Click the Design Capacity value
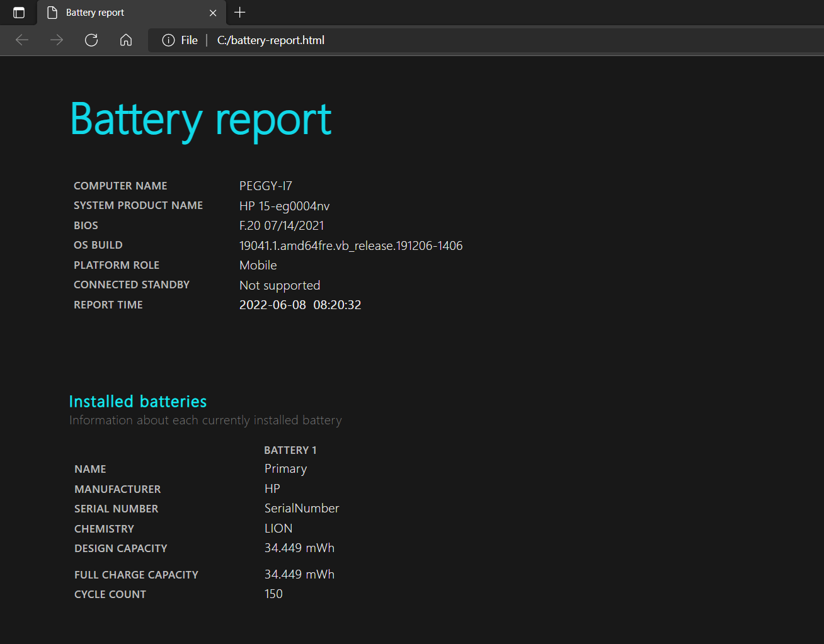This screenshot has width=824, height=644. pos(299,548)
